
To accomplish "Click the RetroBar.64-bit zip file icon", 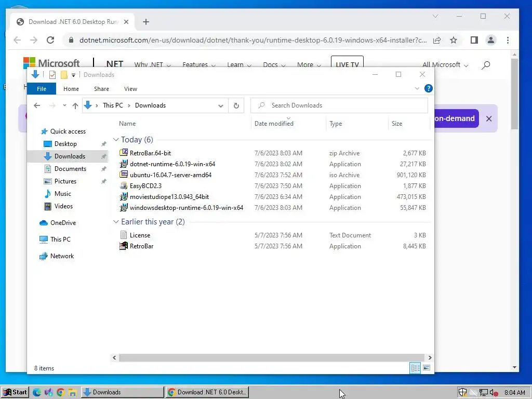I will click(x=124, y=153).
